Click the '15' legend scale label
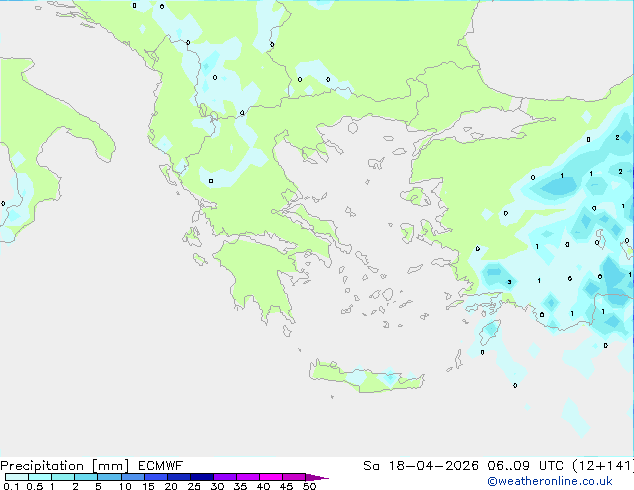634x490 pixels. [x=148, y=486]
